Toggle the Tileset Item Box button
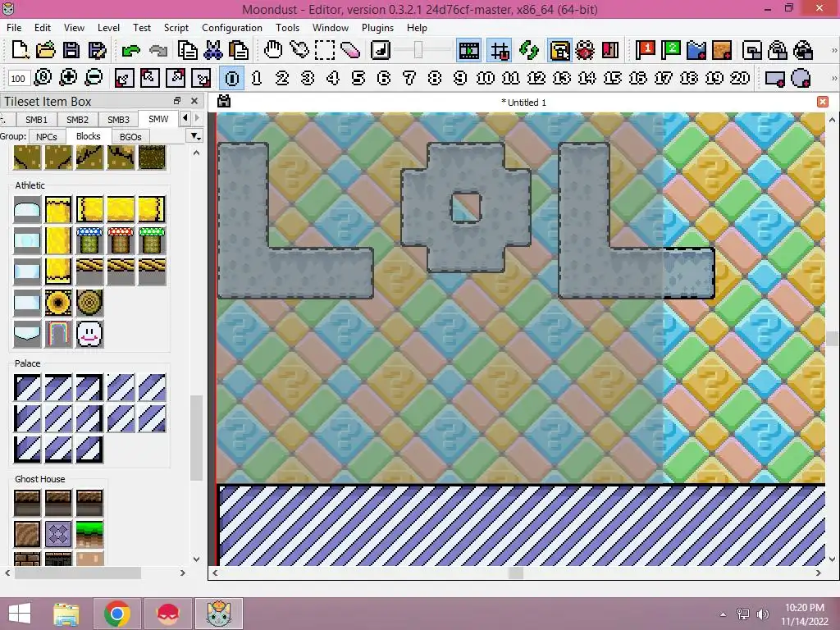The height and width of the screenshot is (630, 840). 559,50
